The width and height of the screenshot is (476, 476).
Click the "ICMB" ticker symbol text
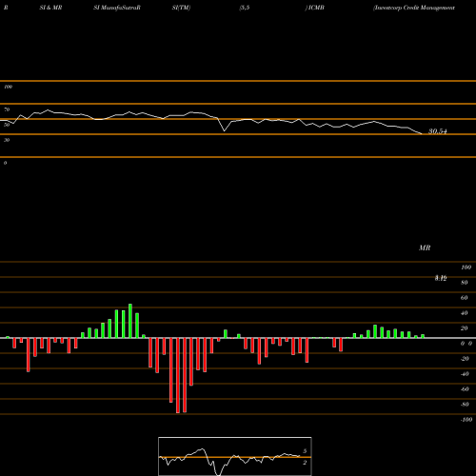click(316, 8)
